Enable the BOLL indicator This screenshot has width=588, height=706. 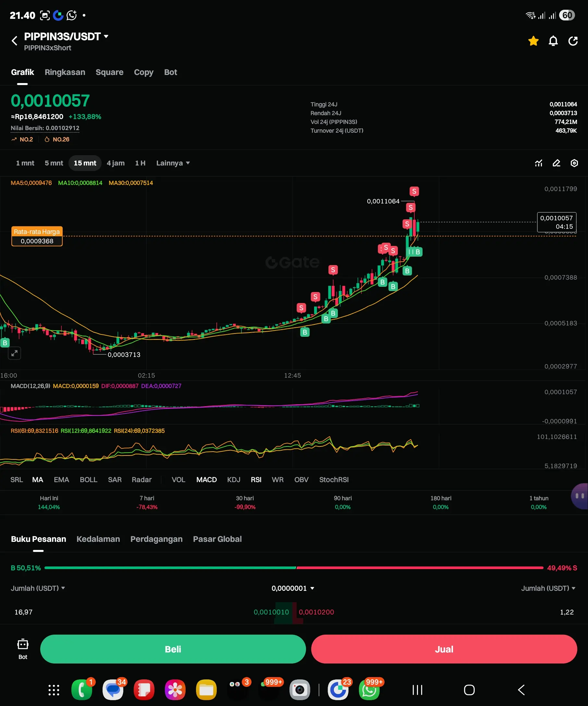[88, 480]
